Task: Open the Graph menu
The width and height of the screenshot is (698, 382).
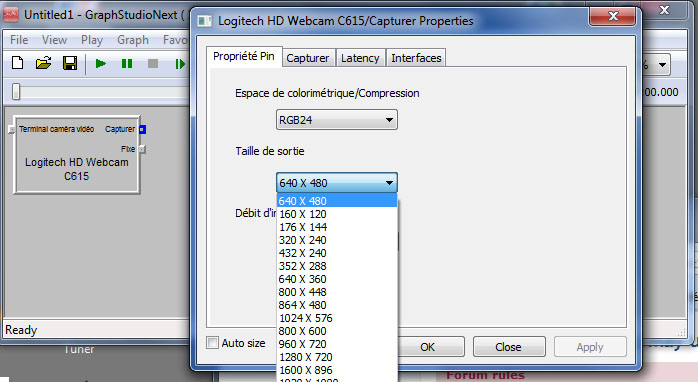Action: pos(133,40)
